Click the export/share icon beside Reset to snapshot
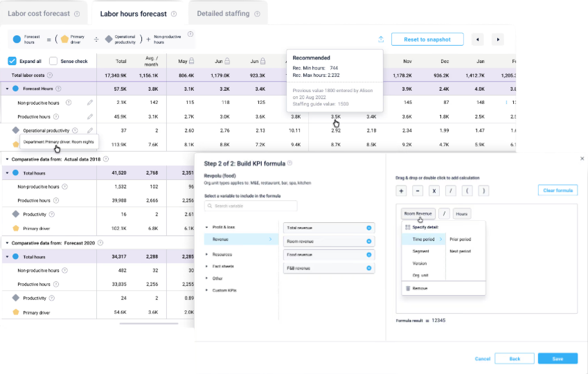588x374 pixels. (x=380, y=39)
